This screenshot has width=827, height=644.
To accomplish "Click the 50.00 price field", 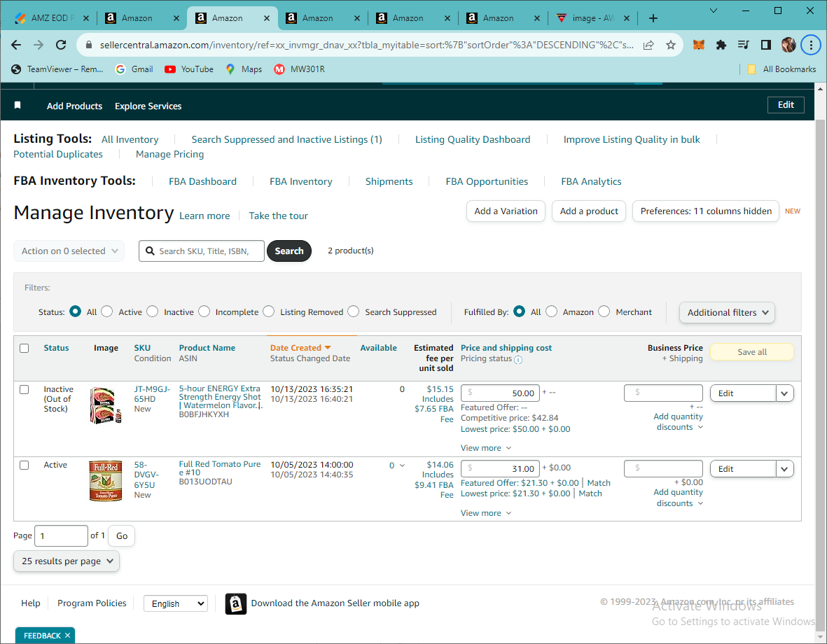I will 500,393.
